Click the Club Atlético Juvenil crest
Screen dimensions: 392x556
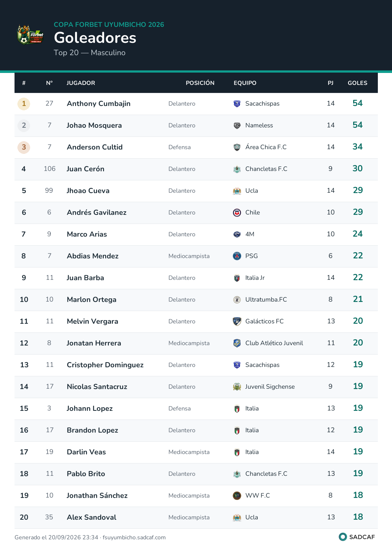[x=237, y=343]
